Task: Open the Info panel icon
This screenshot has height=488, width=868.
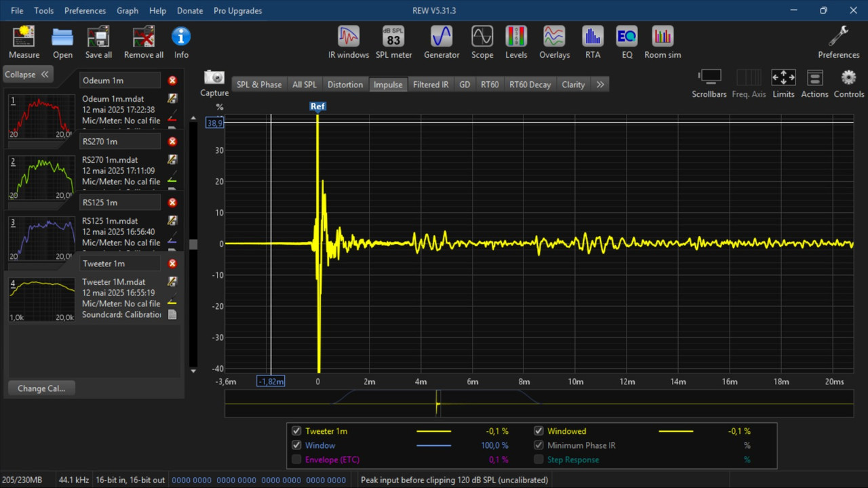Action: pyautogui.click(x=181, y=37)
